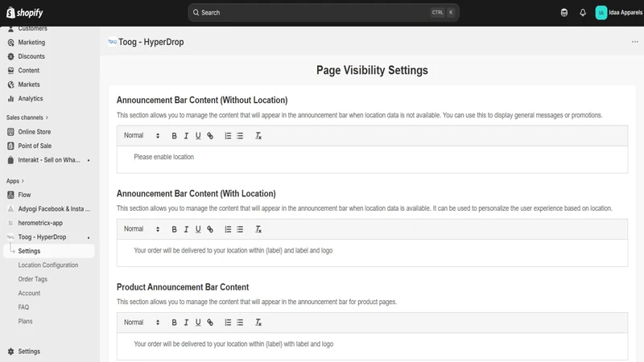Expand the Apps section in the sidebar
Image resolution: width=644 pixels, height=362 pixels.
[15, 181]
